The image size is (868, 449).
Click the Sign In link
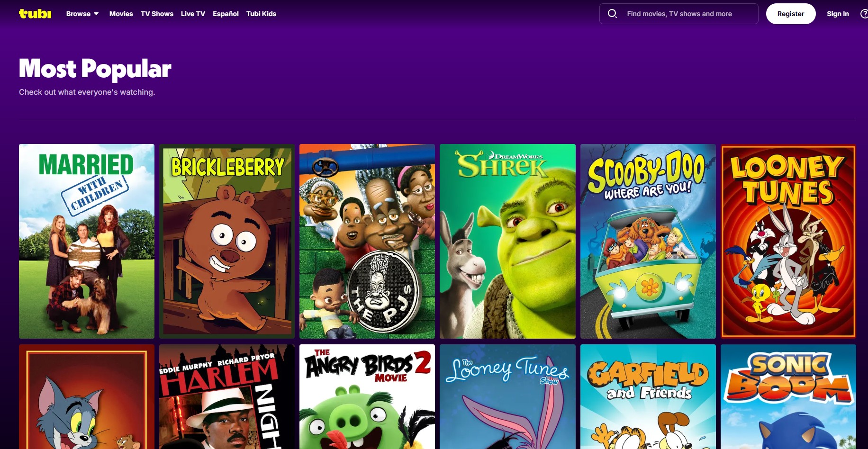(838, 14)
